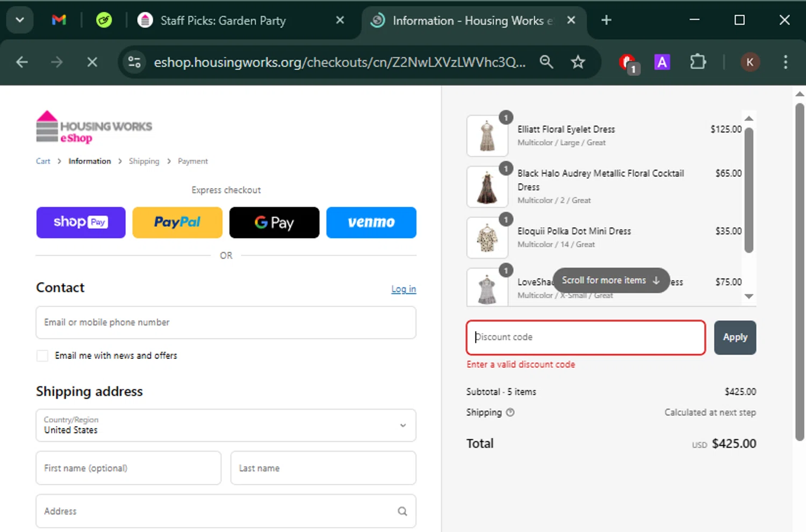Click the $125.00 Elliatt dress price

(726, 130)
